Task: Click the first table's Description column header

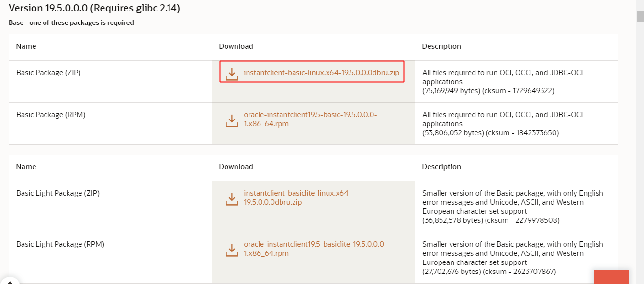Action: coord(441,46)
